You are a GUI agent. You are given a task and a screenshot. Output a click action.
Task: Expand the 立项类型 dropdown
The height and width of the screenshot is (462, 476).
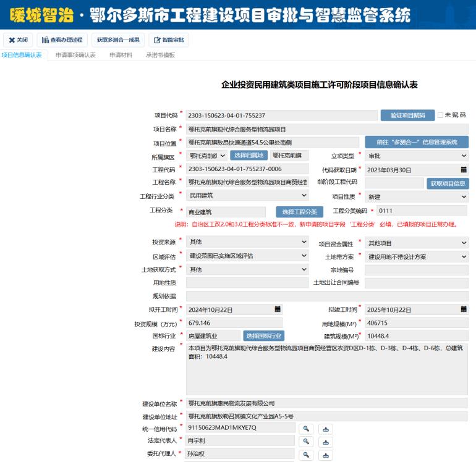pyautogui.click(x=416, y=156)
